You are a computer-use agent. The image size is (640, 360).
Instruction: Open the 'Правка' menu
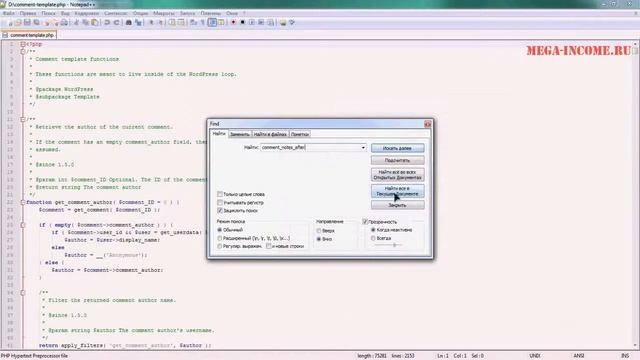(28, 13)
